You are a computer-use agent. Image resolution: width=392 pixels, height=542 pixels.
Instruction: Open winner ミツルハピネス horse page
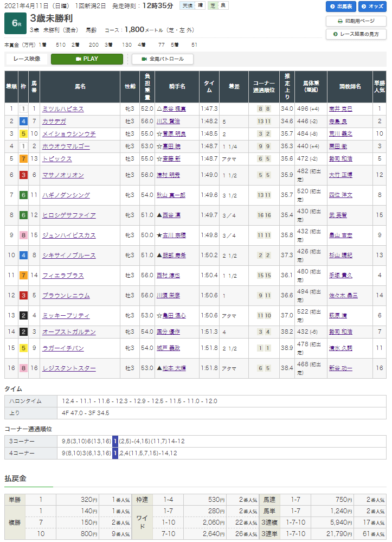point(64,109)
